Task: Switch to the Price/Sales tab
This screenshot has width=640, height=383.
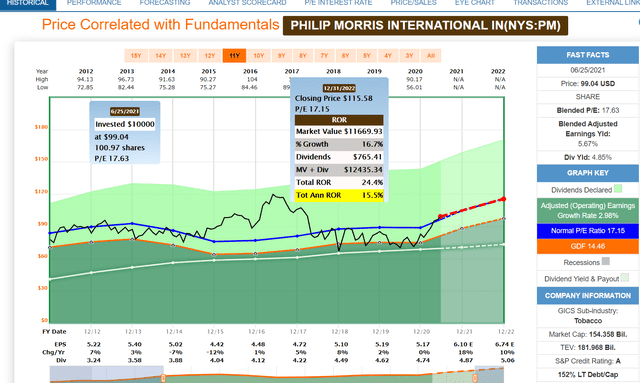Action: (413, 3)
